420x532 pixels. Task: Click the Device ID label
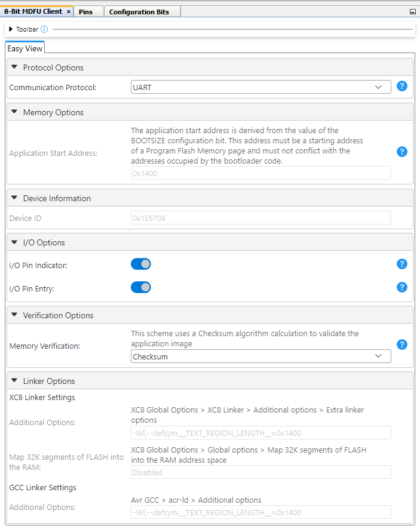pyautogui.click(x=26, y=218)
